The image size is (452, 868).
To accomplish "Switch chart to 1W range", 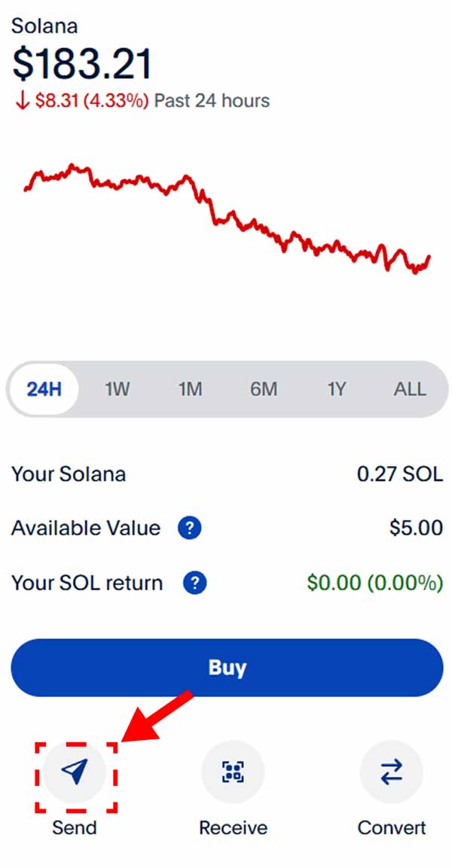I will pyautogui.click(x=117, y=389).
